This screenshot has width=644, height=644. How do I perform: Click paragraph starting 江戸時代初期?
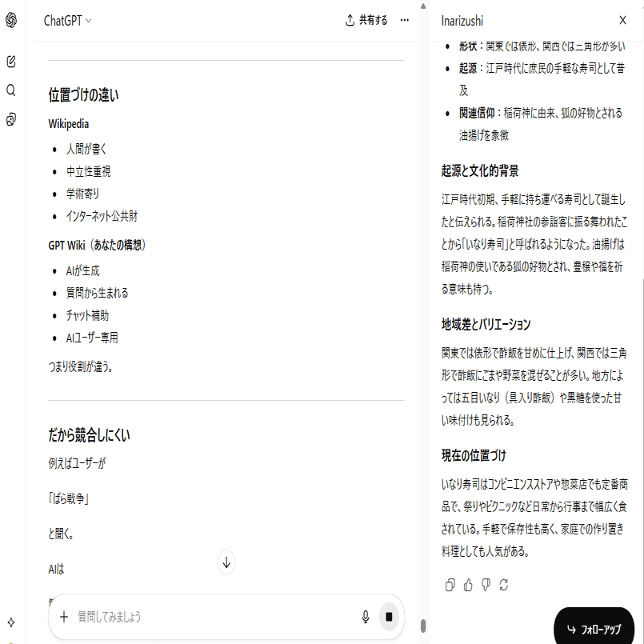tap(534, 244)
